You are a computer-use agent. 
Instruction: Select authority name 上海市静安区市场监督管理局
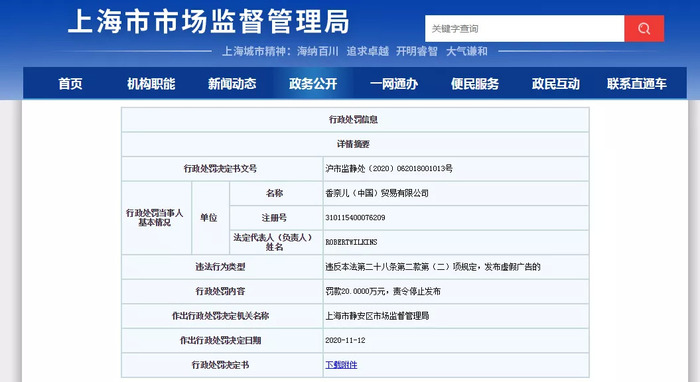point(377,316)
